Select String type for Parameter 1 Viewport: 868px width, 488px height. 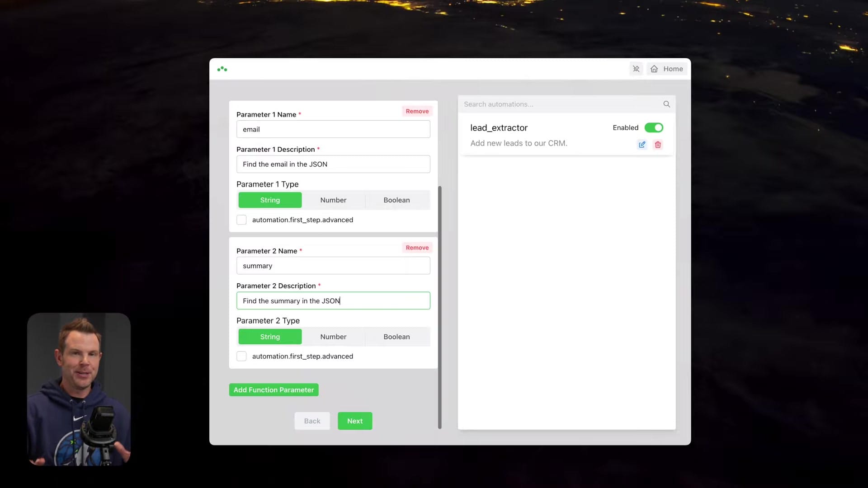tap(270, 200)
